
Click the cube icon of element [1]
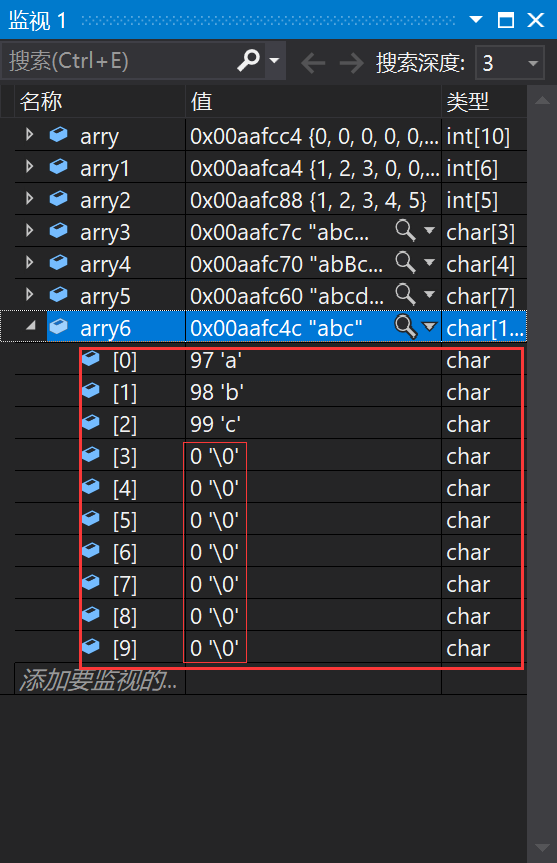pos(91,391)
